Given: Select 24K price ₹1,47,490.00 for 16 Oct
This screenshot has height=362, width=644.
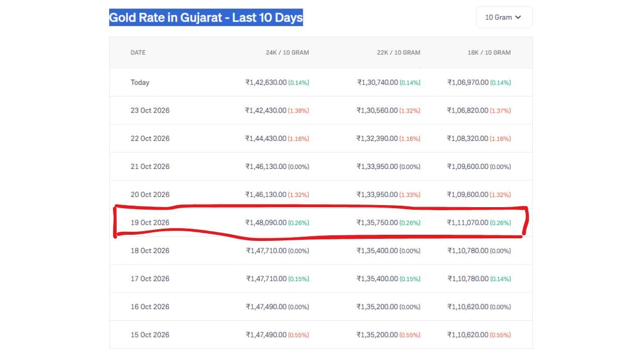Looking at the screenshot, I should 266,307.
